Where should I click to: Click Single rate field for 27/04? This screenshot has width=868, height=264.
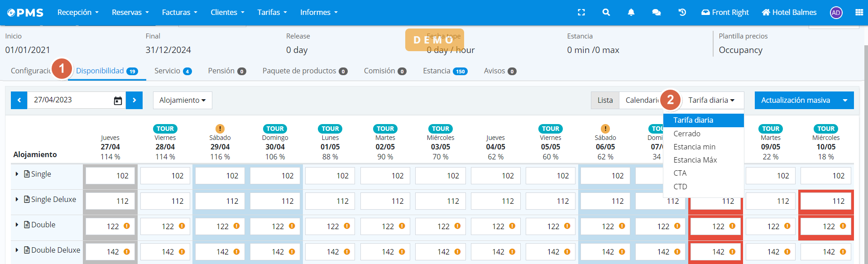[110, 176]
